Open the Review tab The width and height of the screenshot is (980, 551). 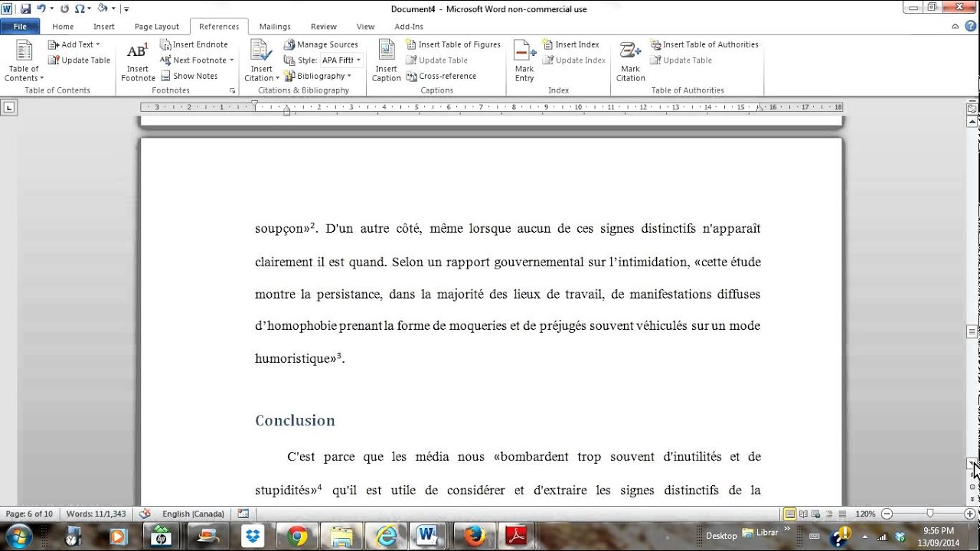[324, 27]
